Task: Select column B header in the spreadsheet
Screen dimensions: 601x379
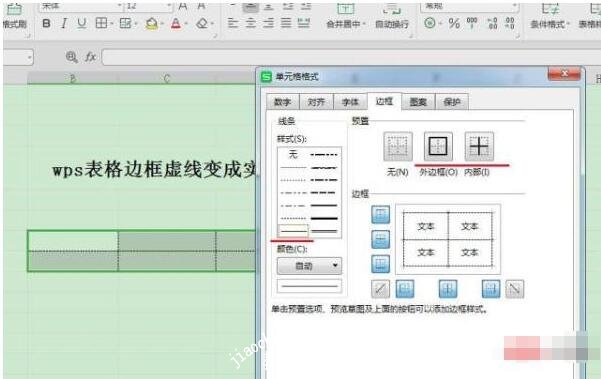Action: coord(73,79)
